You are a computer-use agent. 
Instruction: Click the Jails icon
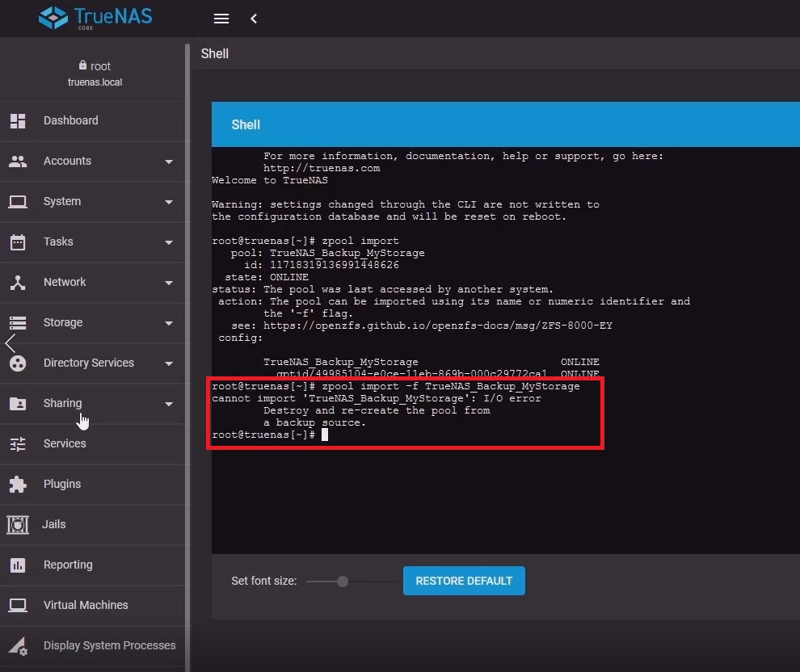pos(18,525)
